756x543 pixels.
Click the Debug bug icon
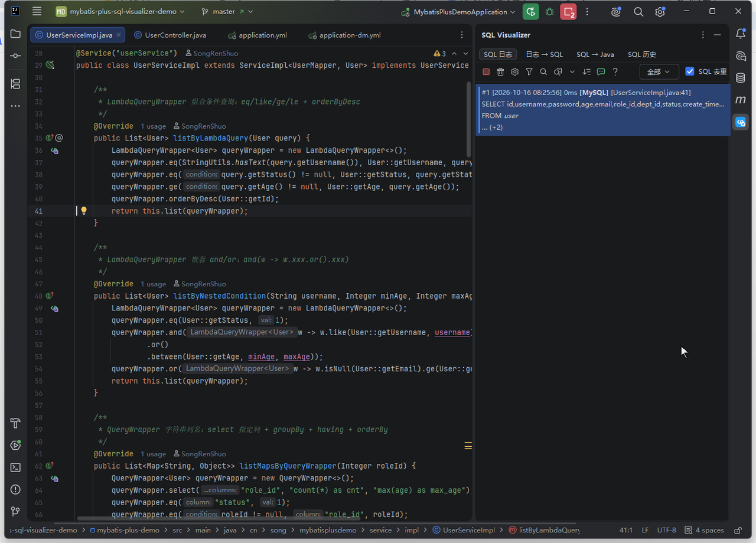tap(550, 12)
